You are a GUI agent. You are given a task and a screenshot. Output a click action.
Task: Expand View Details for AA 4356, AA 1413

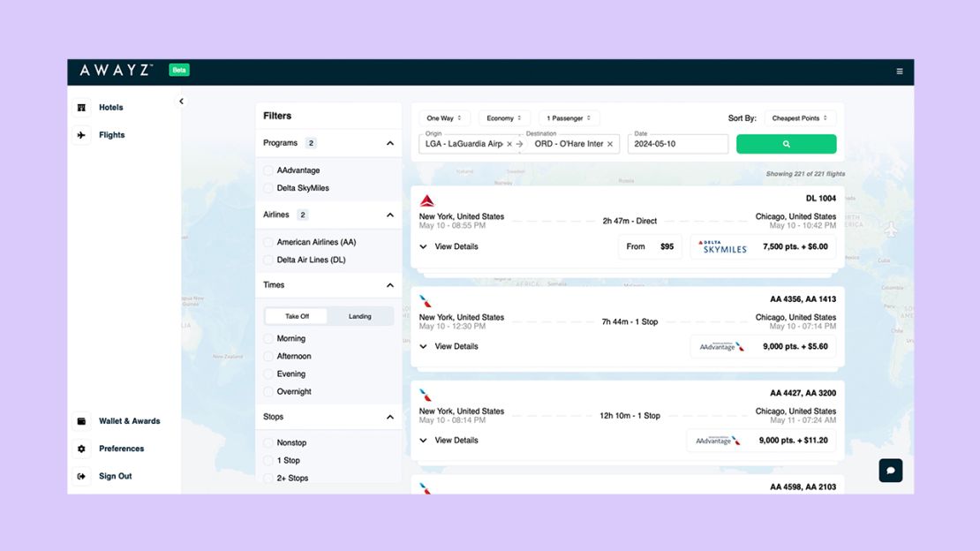coord(449,346)
